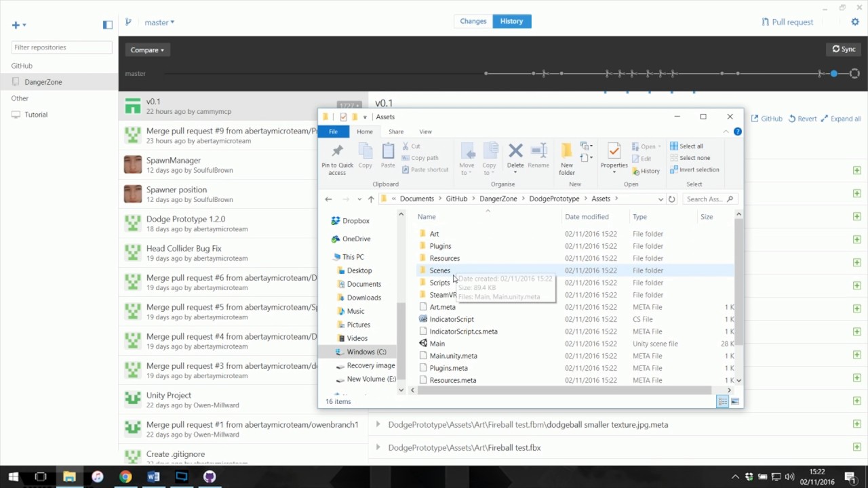Click Invert selection in Explorer ribbon
This screenshot has height=488, width=868.
[694, 169]
